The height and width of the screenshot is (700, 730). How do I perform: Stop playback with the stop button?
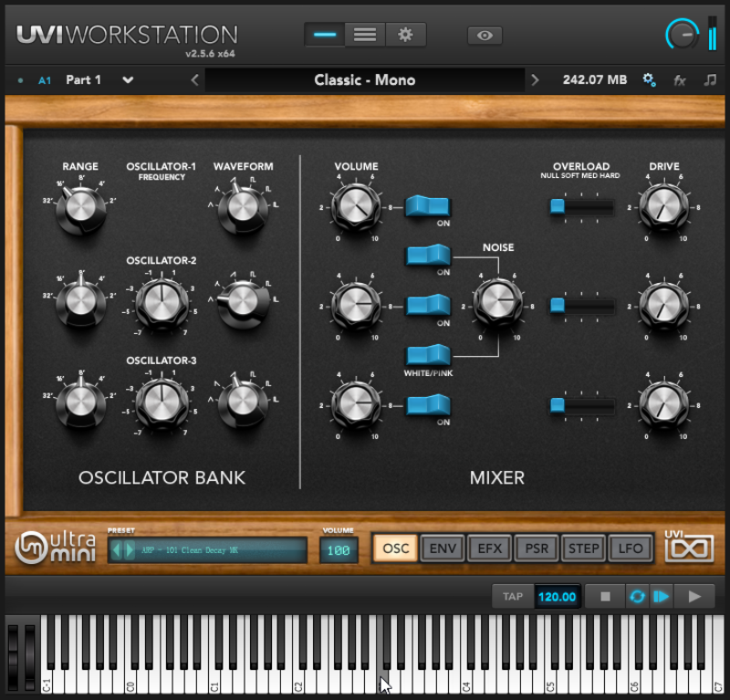pyautogui.click(x=605, y=597)
